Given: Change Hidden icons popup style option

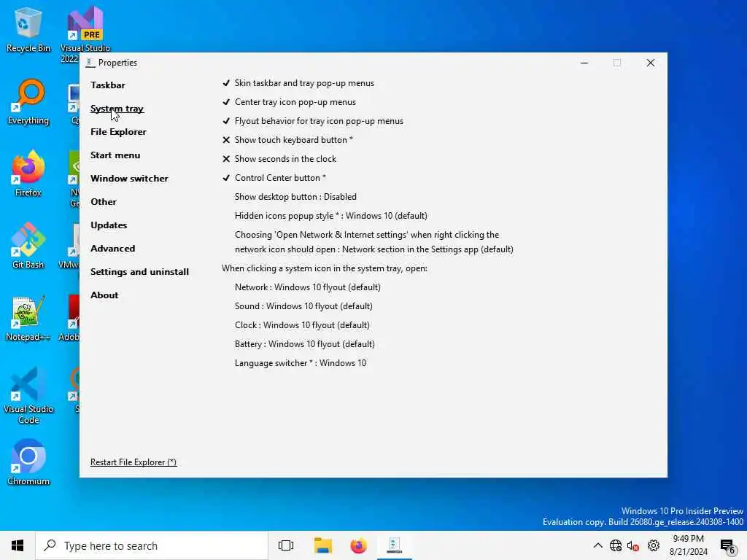Looking at the screenshot, I should coord(331,216).
